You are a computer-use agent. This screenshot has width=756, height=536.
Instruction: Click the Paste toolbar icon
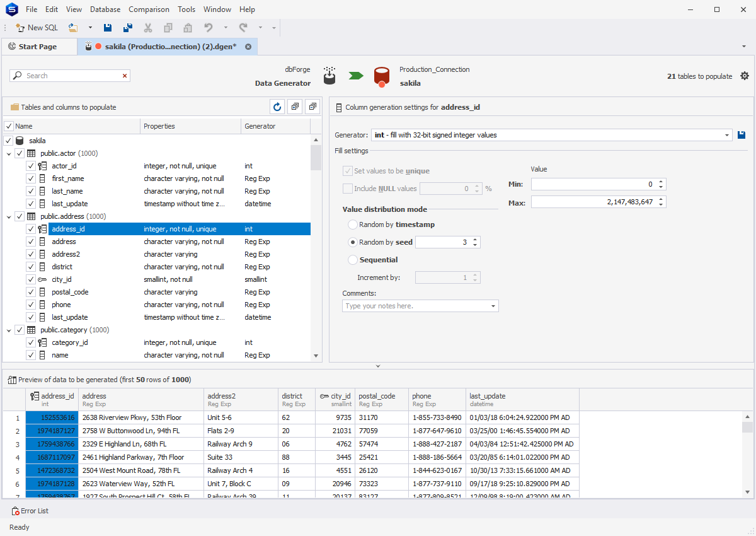(x=188, y=28)
